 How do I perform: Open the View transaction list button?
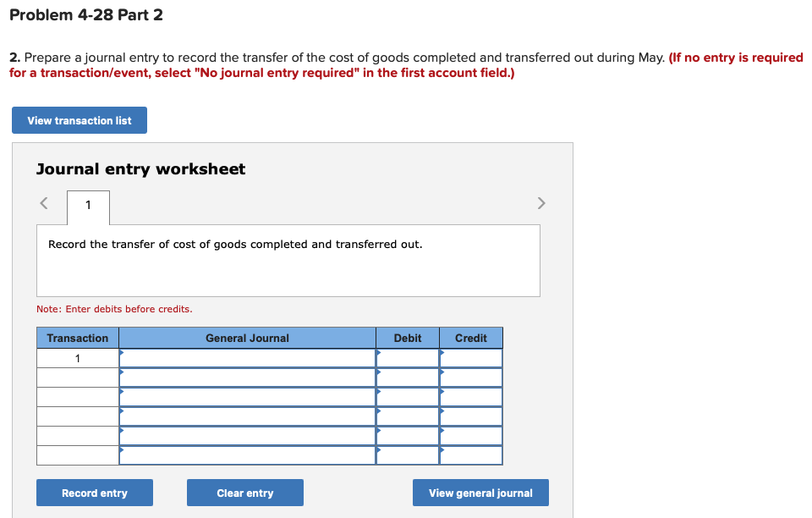pyautogui.click(x=80, y=120)
